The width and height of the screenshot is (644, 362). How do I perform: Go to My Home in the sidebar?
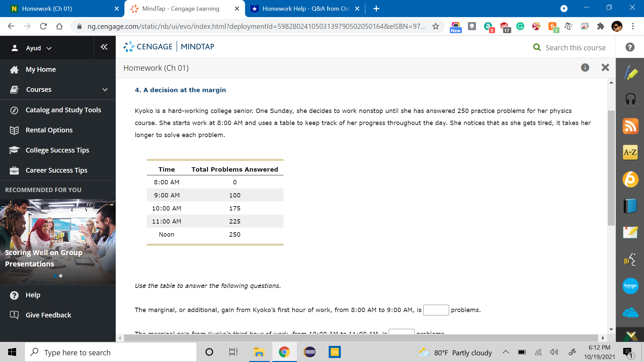[x=41, y=69]
